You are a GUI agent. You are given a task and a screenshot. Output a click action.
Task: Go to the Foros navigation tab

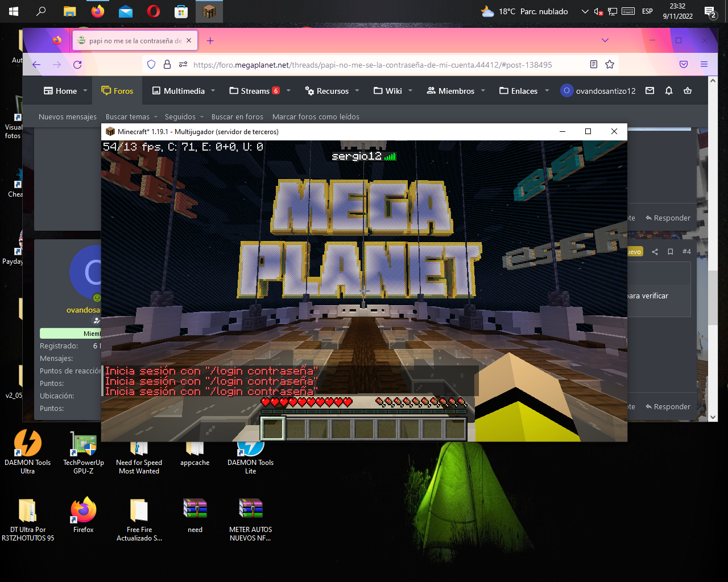(117, 91)
